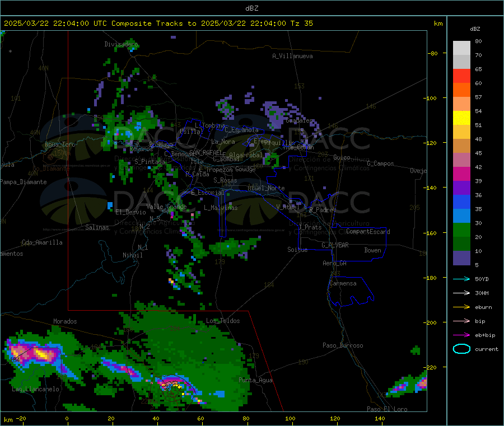Image resolution: width=504 pixels, height=426 pixels.
Task: Click the Divisadero location label
Action: 121,44
